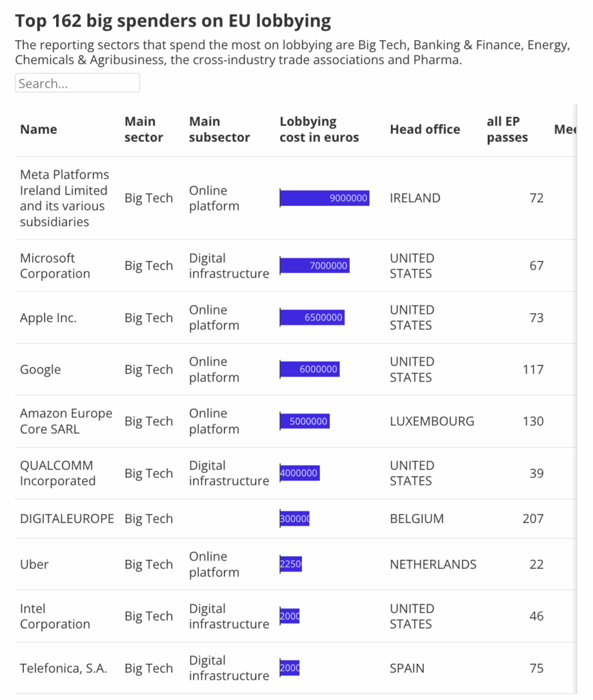Click the 207 EP passes value

[x=533, y=519]
